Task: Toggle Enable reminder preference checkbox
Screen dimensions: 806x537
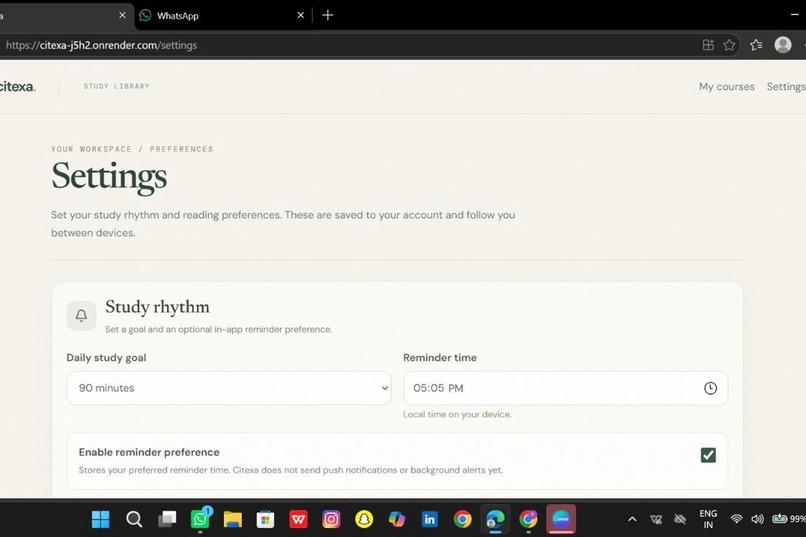Action: pos(708,455)
